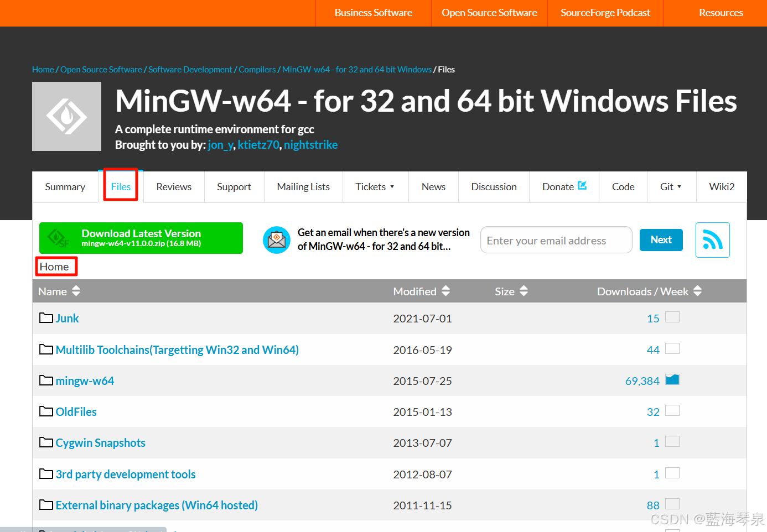The height and width of the screenshot is (532, 767).
Task: Expand the Git dropdown menu
Action: [671, 187]
